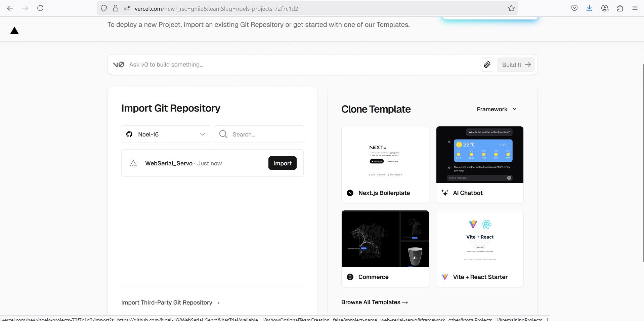The height and width of the screenshot is (321, 644).
Task: Open the Browse All Templates link
Action: (375, 302)
